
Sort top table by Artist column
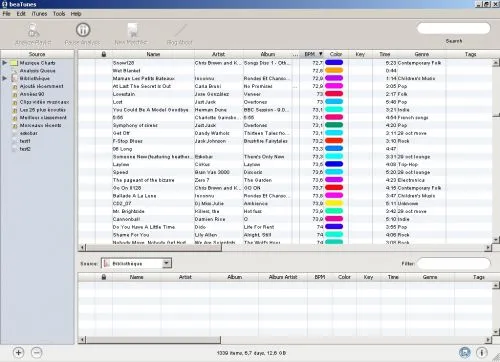click(219, 54)
